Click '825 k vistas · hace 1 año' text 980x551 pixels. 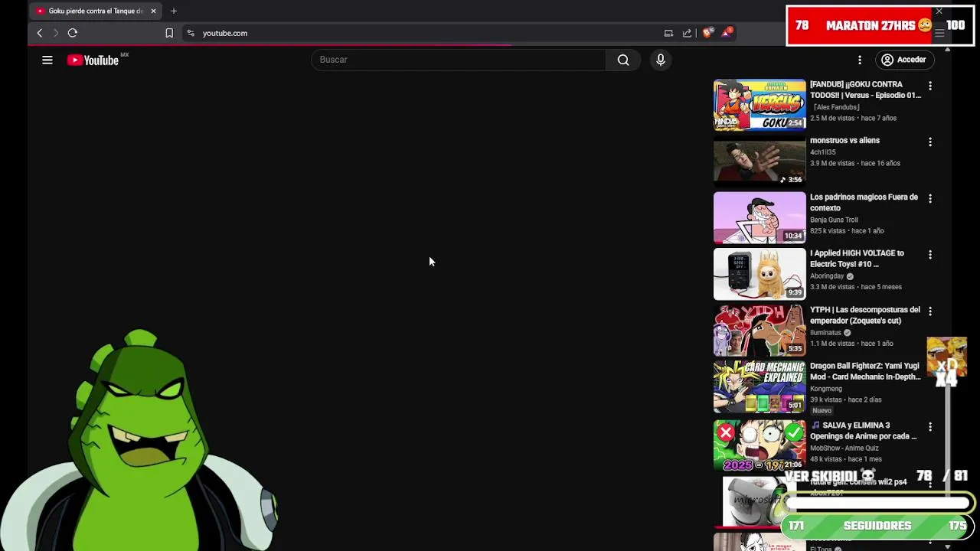coord(847,230)
